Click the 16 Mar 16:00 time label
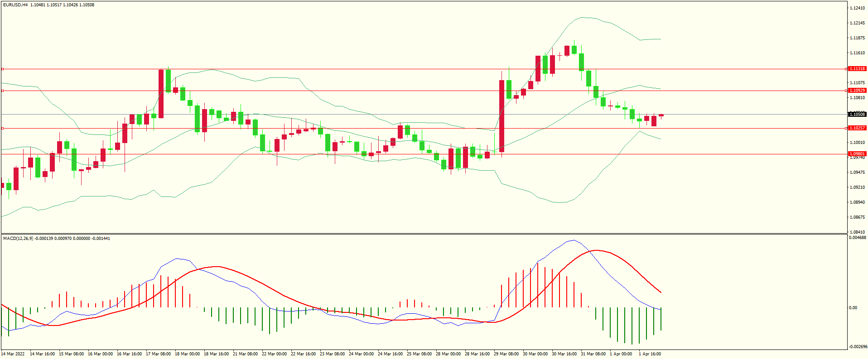Viewport: 868px width, 359px height. coord(130,354)
